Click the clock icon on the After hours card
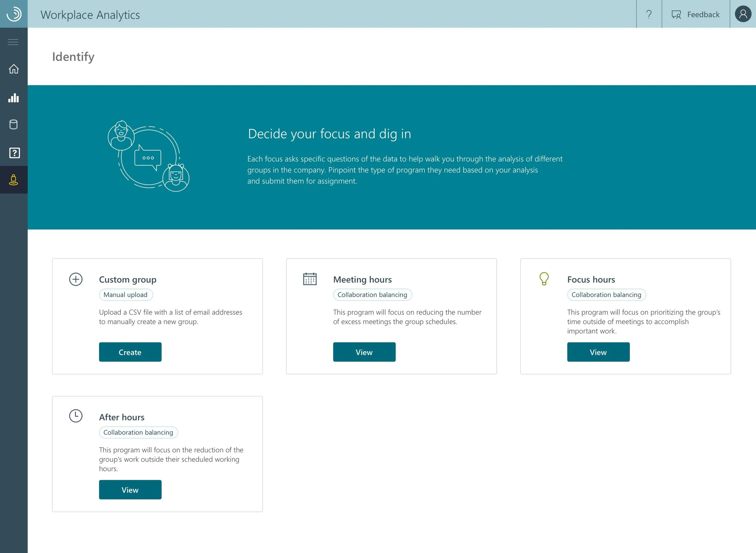The image size is (756, 553). pyautogui.click(x=75, y=416)
